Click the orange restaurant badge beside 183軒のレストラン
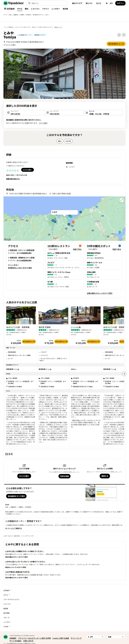The height and width of the screenshot is (644, 129). (x=80, y=246)
